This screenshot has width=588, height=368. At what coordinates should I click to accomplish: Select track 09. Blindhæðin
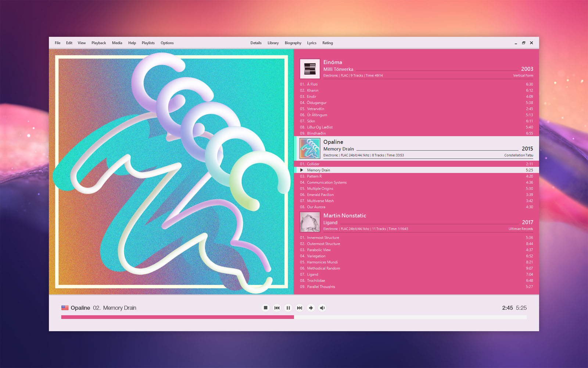416,133
